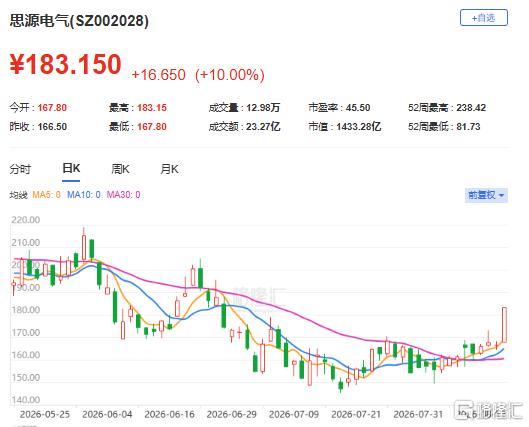Open the 周K weekly chart tab
529x427 pixels.
click(120, 169)
